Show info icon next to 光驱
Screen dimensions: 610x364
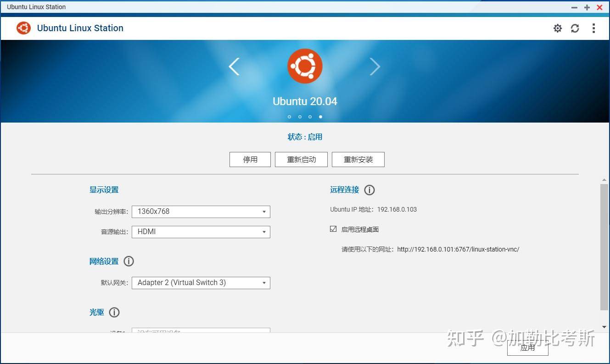(114, 313)
